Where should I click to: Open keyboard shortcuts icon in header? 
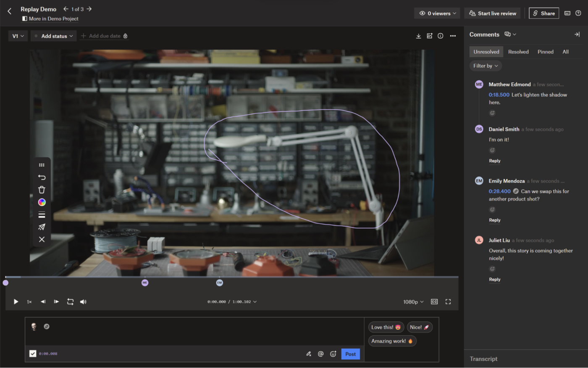pyautogui.click(x=567, y=13)
